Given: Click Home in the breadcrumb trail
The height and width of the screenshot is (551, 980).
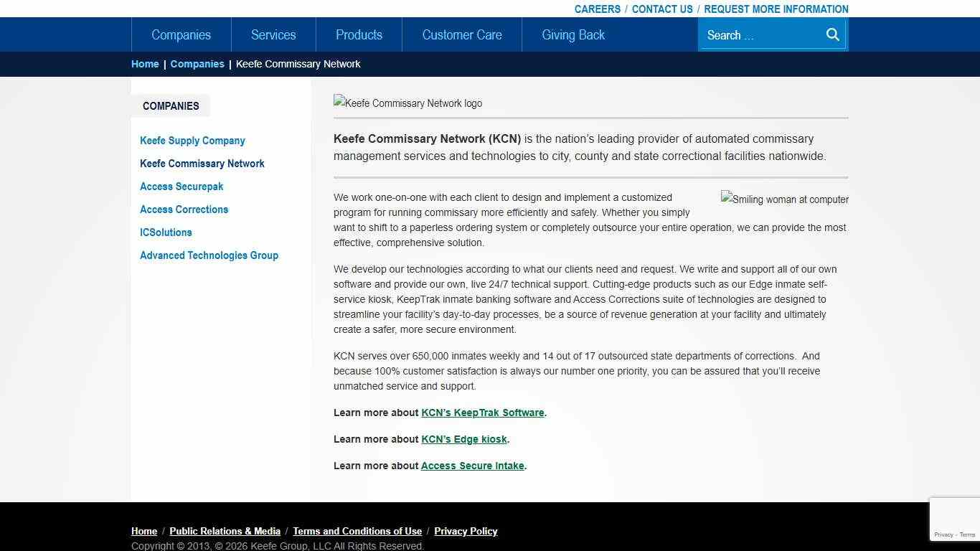Looking at the screenshot, I should [145, 64].
